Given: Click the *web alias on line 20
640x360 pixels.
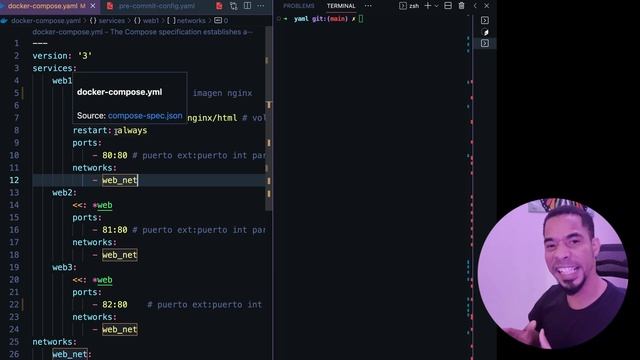Looking at the screenshot, I should [x=102, y=280].
